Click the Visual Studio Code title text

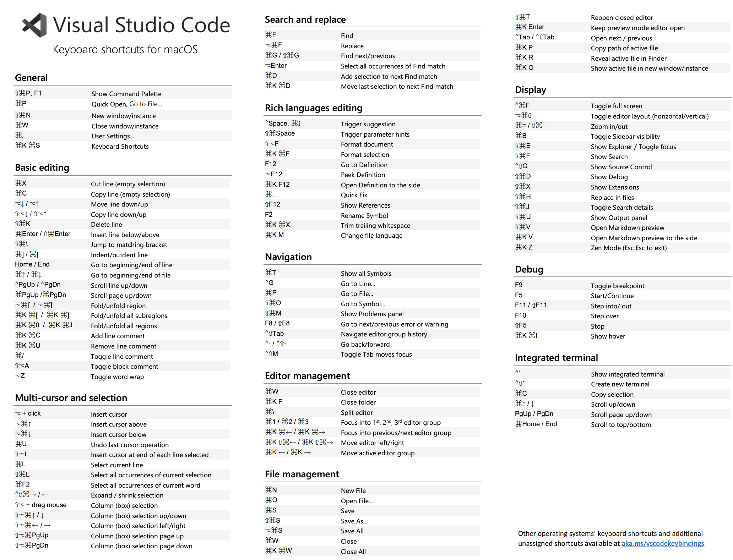tap(141, 25)
